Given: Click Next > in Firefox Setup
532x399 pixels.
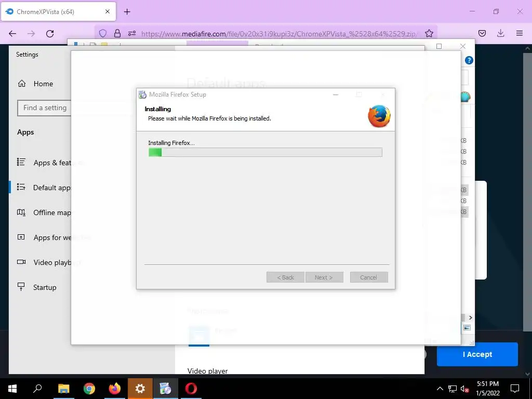Looking at the screenshot, I should (324, 277).
